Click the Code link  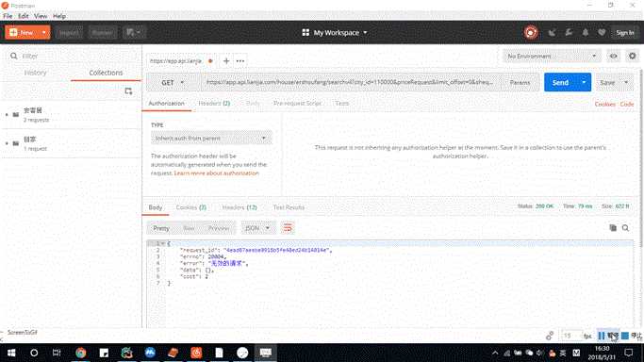coord(627,105)
